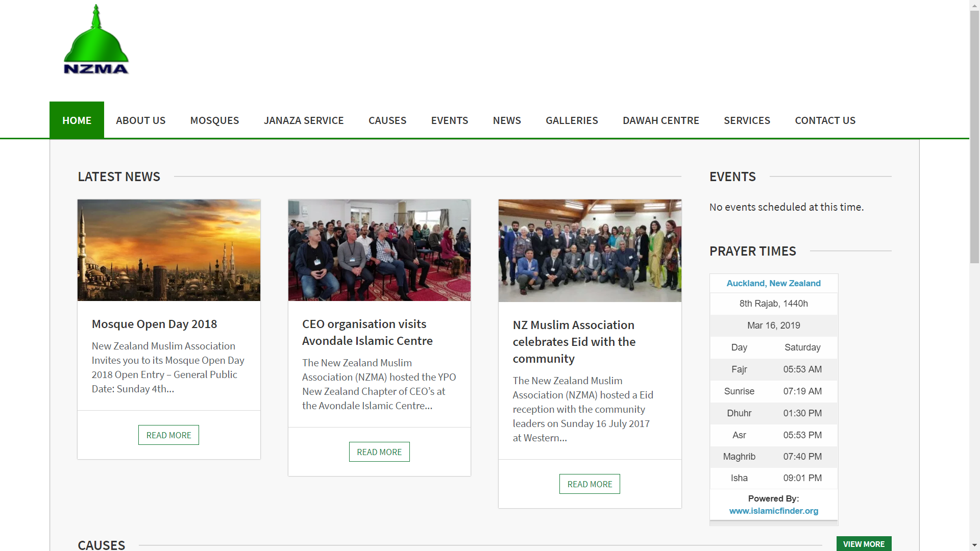The height and width of the screenshot is (551, 980).
Task: Open the About Us menu
Action: tap(140, 120)
